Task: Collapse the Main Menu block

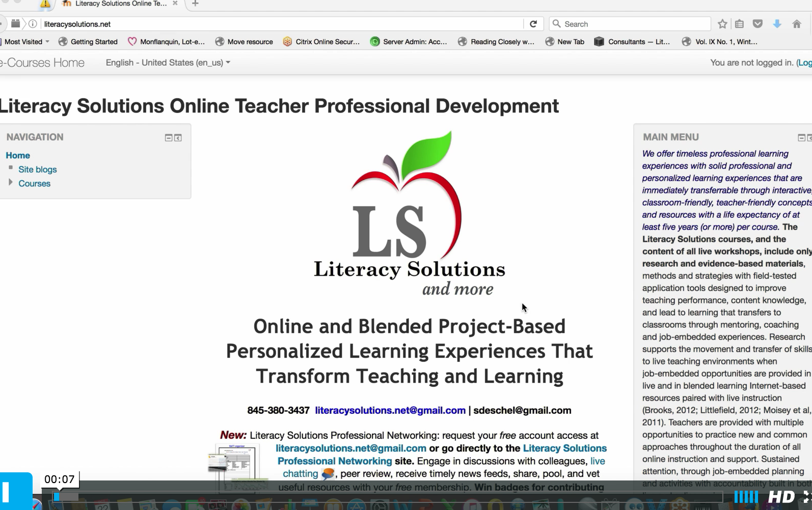Action: tap(801, 138)
